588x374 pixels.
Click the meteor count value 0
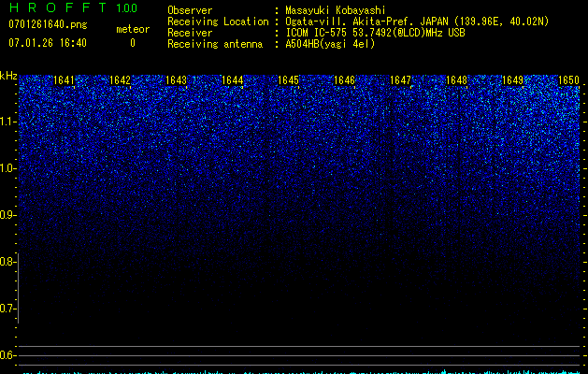tap(133, 43)
